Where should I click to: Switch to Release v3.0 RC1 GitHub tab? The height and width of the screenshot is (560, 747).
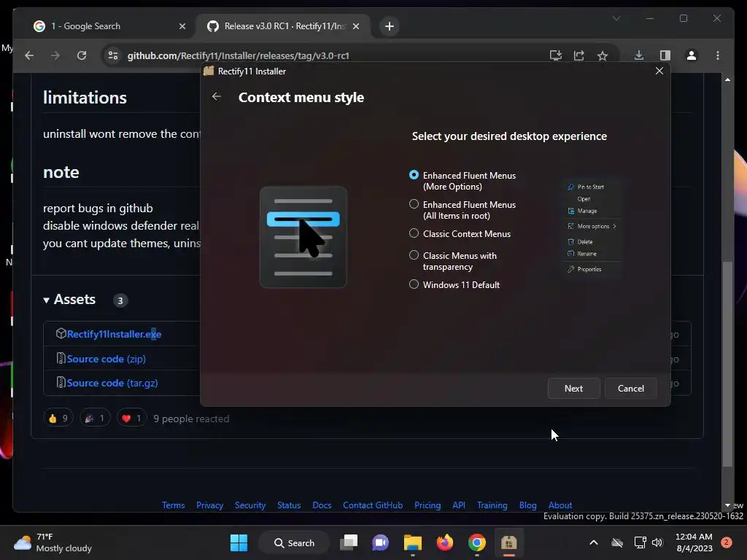(x=285, y=26)
